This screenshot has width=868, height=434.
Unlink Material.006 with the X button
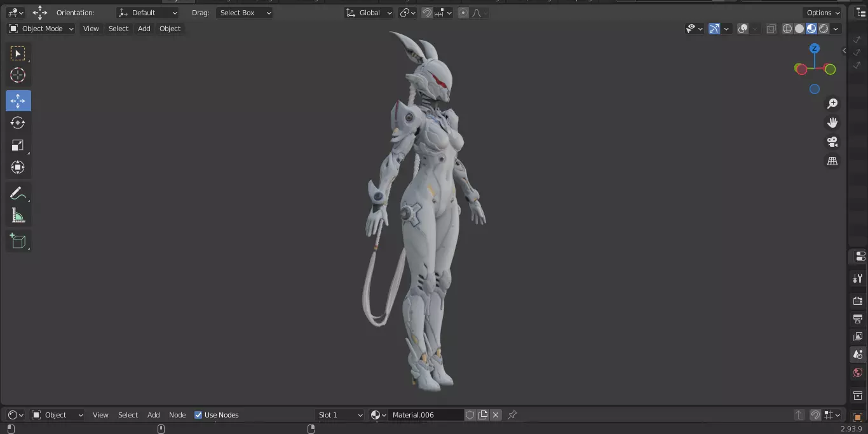(496, 415)
